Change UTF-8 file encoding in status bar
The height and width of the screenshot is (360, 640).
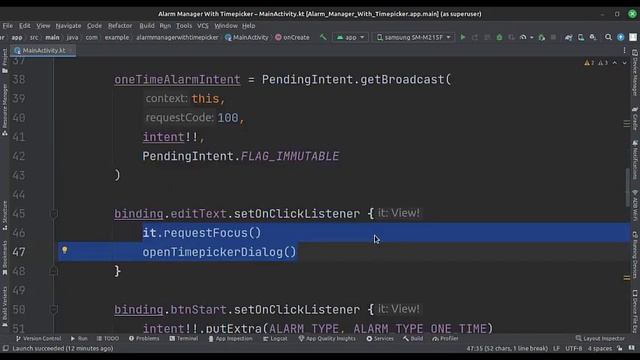click(x=573, y=348)
